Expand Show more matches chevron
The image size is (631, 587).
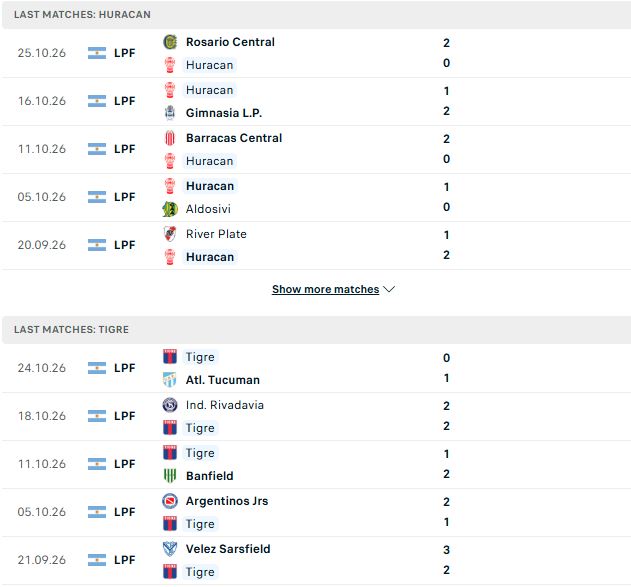click(389, 289)
